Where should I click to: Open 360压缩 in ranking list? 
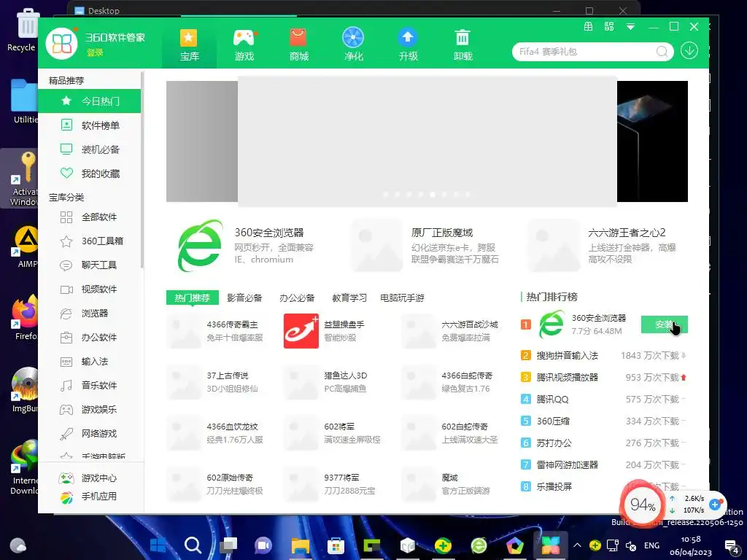point(603,421)
